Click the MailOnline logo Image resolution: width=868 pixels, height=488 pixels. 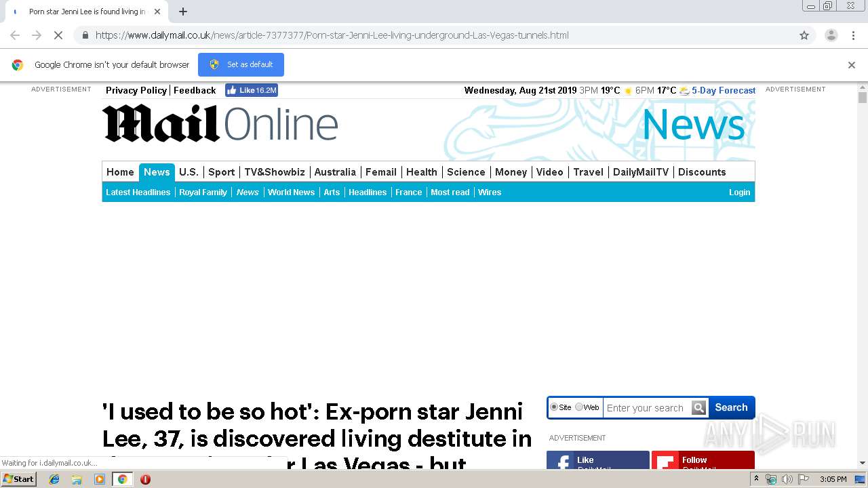point(220,123)
